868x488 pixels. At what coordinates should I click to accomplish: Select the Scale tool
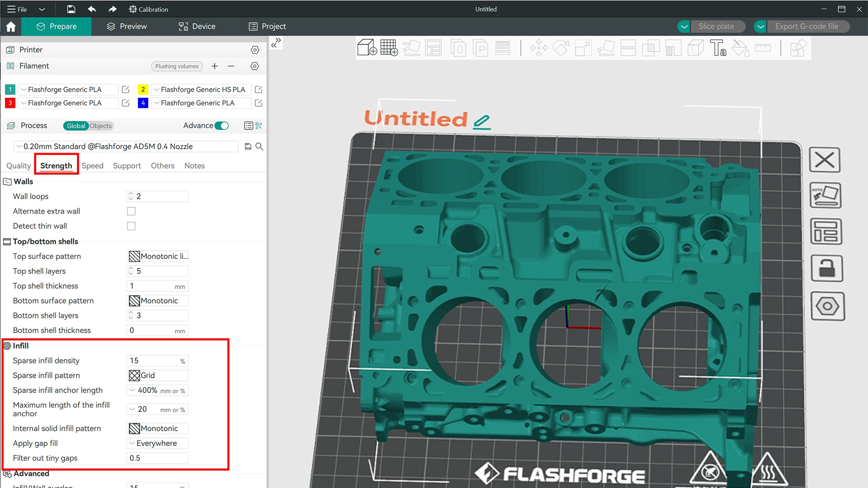pos(583,47)
